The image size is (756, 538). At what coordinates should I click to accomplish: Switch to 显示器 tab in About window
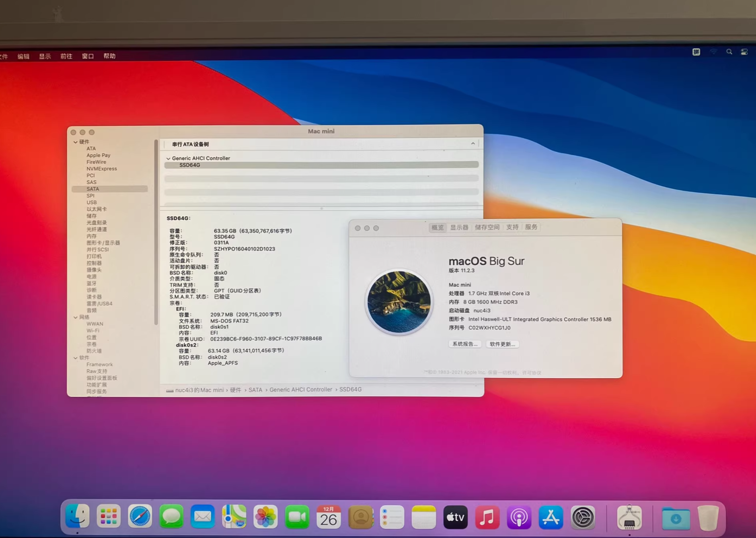pos(459,227)
